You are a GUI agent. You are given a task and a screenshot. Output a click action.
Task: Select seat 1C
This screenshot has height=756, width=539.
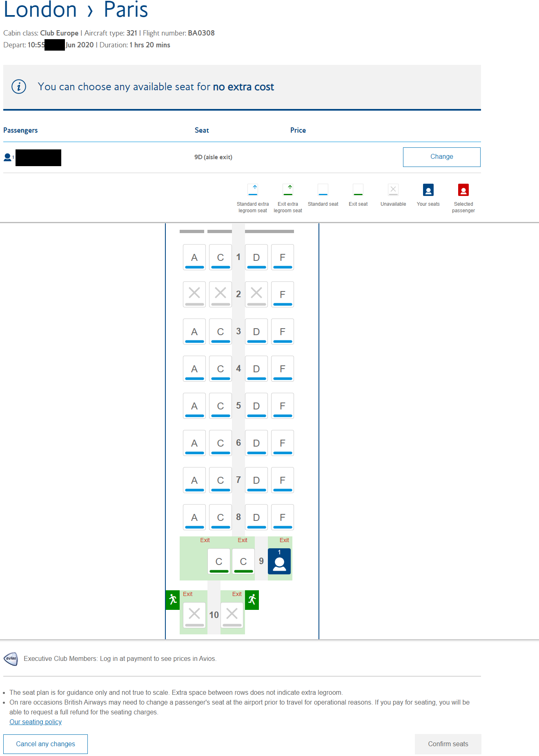point(220,257)
